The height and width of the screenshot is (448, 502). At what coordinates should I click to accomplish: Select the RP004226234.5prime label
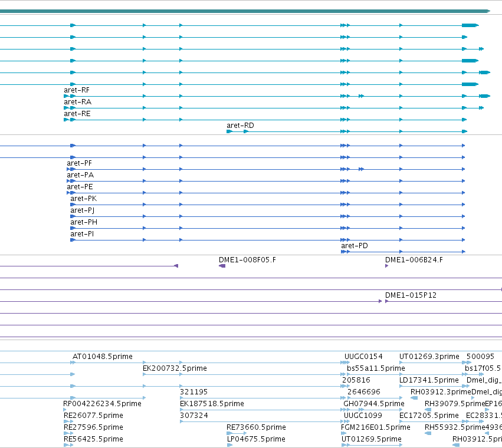102,404
